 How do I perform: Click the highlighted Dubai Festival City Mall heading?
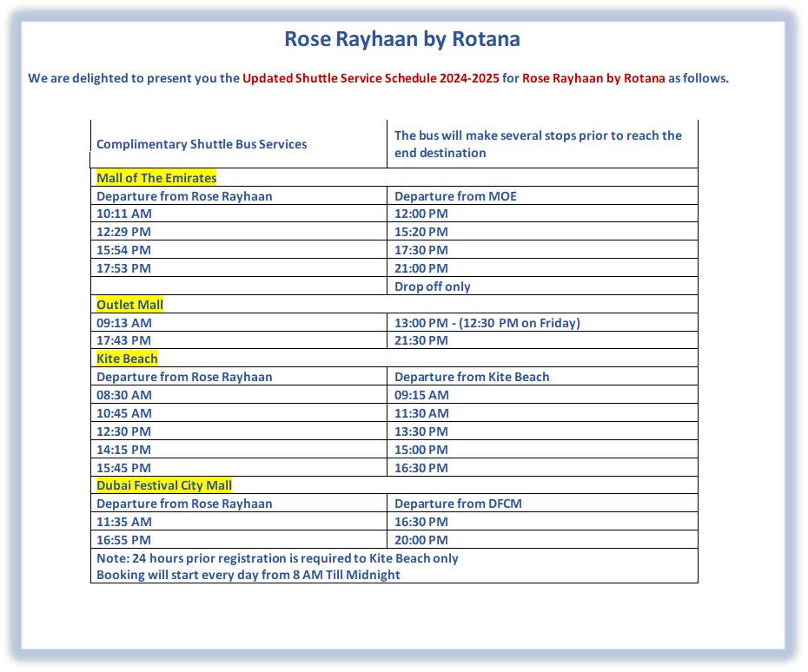click(x=164, y=485)
